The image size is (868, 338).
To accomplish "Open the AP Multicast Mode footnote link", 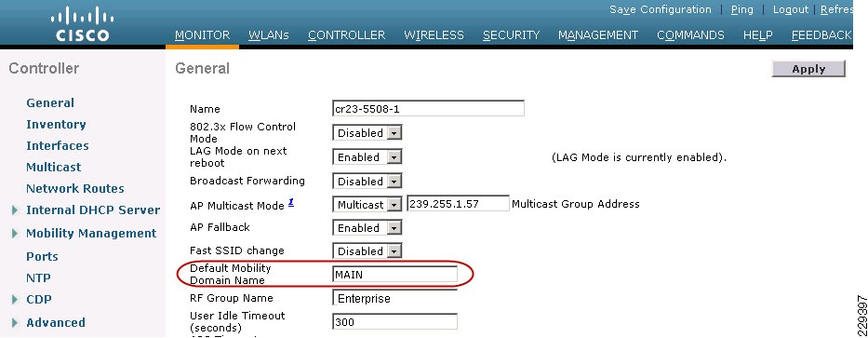I will [290, 203].
